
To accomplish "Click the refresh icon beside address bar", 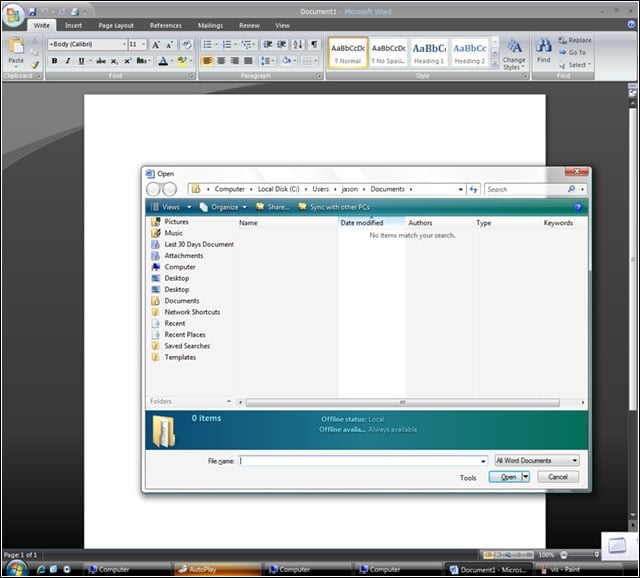I will (x=473, y=189).
